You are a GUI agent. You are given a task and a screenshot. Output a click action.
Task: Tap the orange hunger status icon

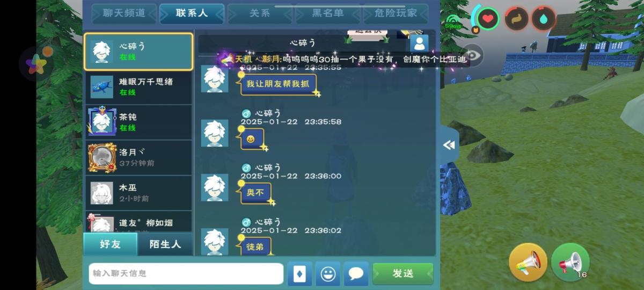(516, 19)
